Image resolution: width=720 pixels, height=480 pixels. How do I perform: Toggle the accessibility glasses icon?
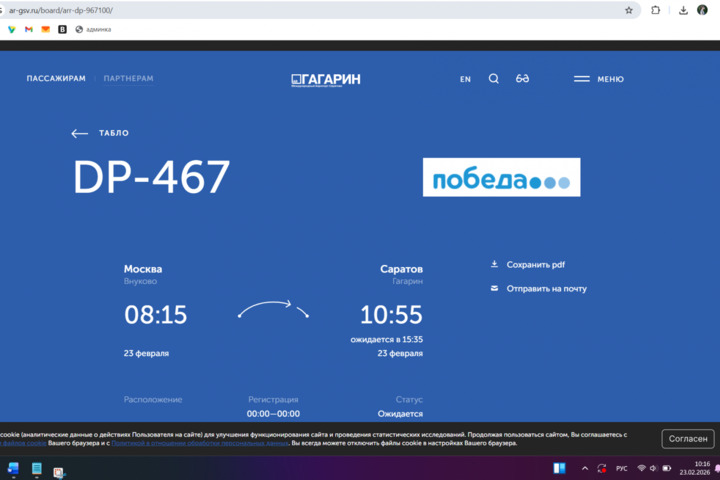click(x=522, y=79)
